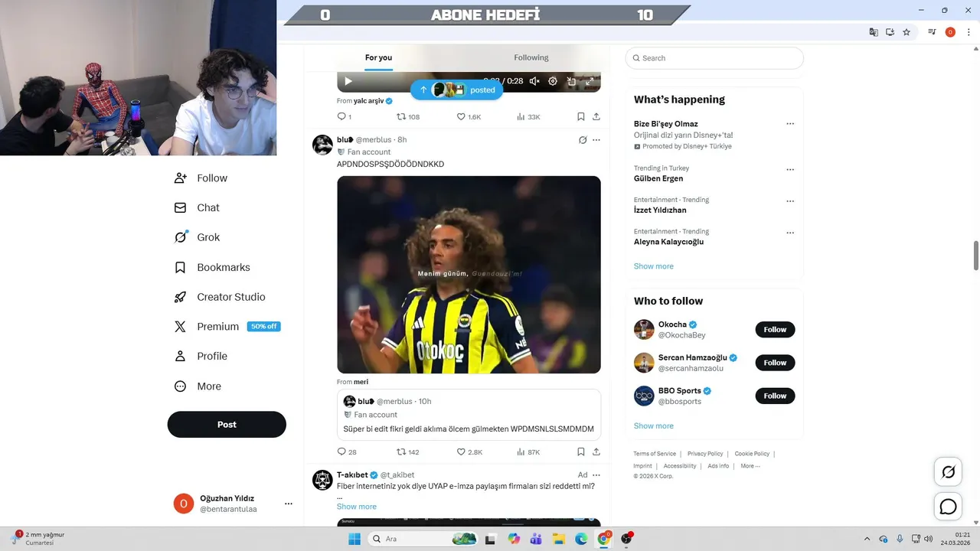Viewport: 980px width, 551px height.
Task: Reply to blu's post with 28 replies
Action: tap(347, 452)
